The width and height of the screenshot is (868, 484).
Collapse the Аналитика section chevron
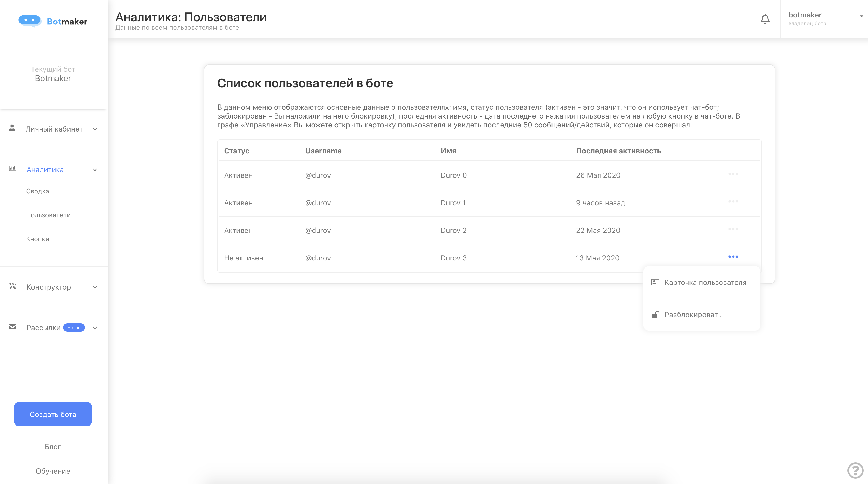click(x=95, y=170)
